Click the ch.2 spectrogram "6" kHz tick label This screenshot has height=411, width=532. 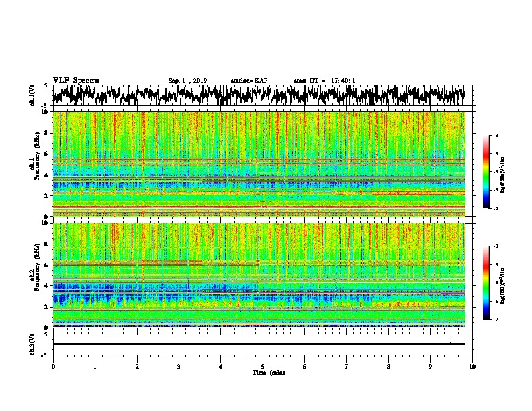point(47,265)
